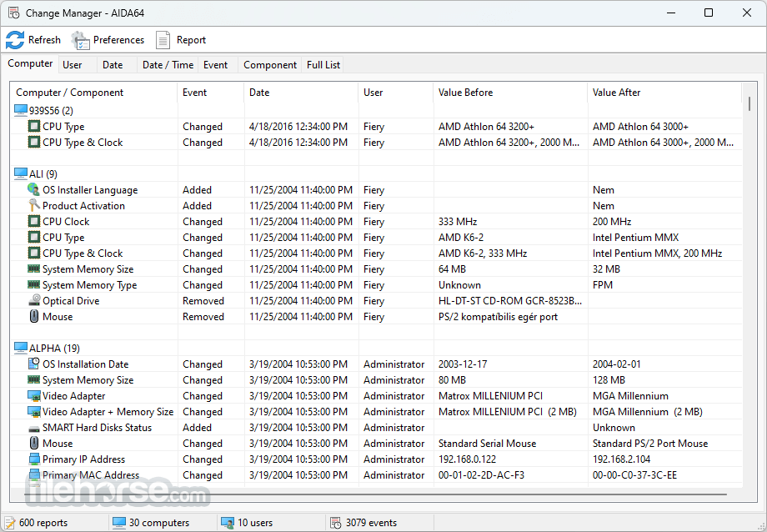The height and width of the screenshot is (532, 767).
Task: Click the Video Adapter monitor icon
Action: pos(33,395)
